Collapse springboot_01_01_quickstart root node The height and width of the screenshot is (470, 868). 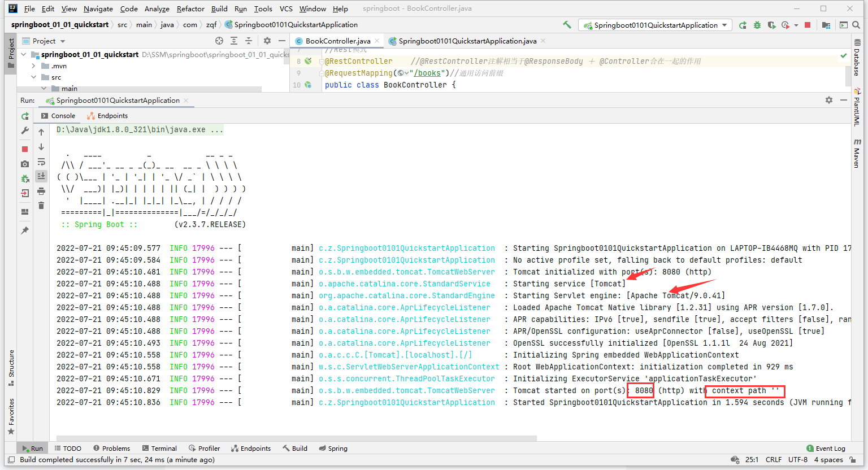point(24,55)
